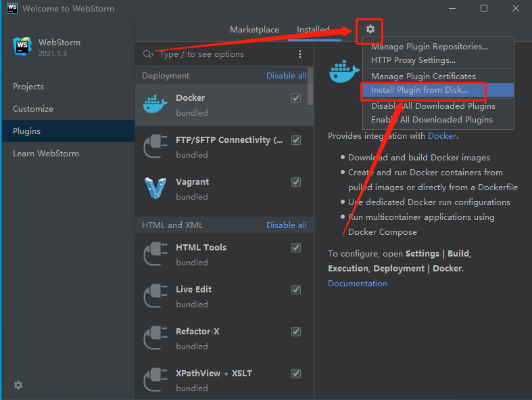Select the Refactor-X plugin name
Viewport: 532px width, 400px height.
197,332
